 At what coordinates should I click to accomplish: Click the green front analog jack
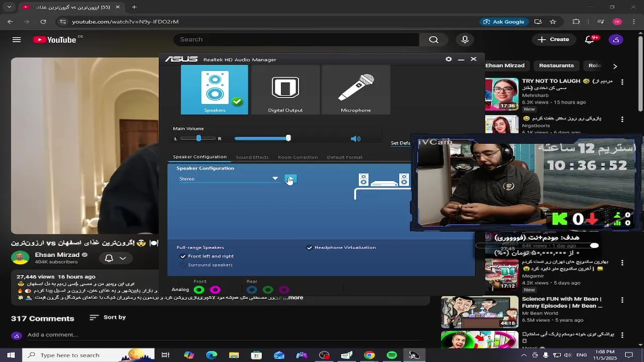[x=199, y=290]
